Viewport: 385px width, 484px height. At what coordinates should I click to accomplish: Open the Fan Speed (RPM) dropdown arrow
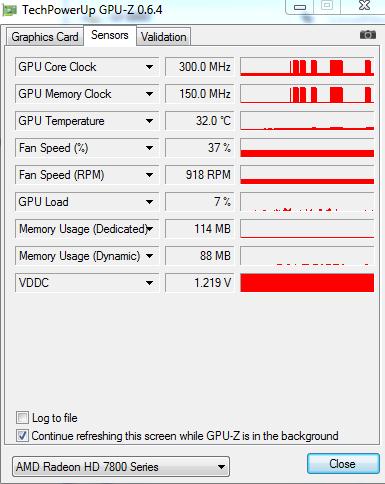tap(150, 175)
